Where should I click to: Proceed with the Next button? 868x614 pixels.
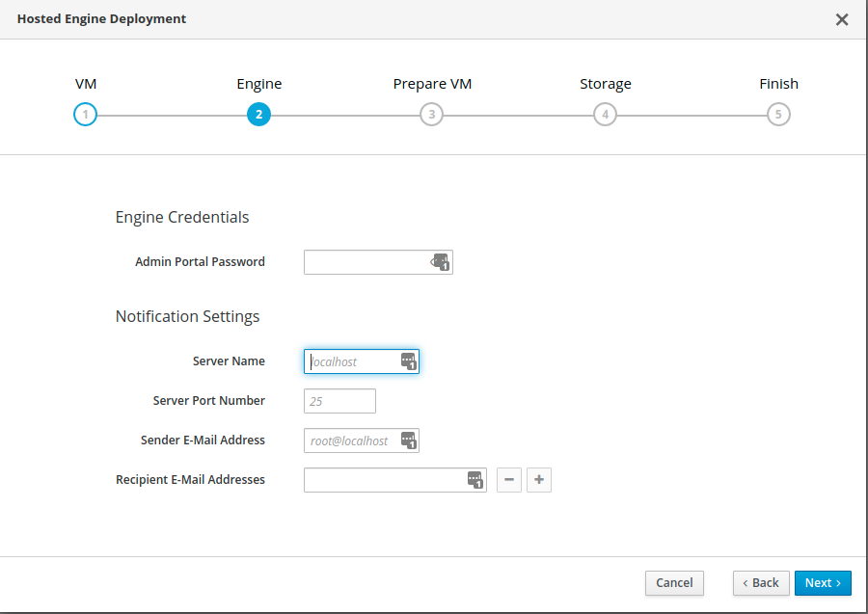coord(823,582)
